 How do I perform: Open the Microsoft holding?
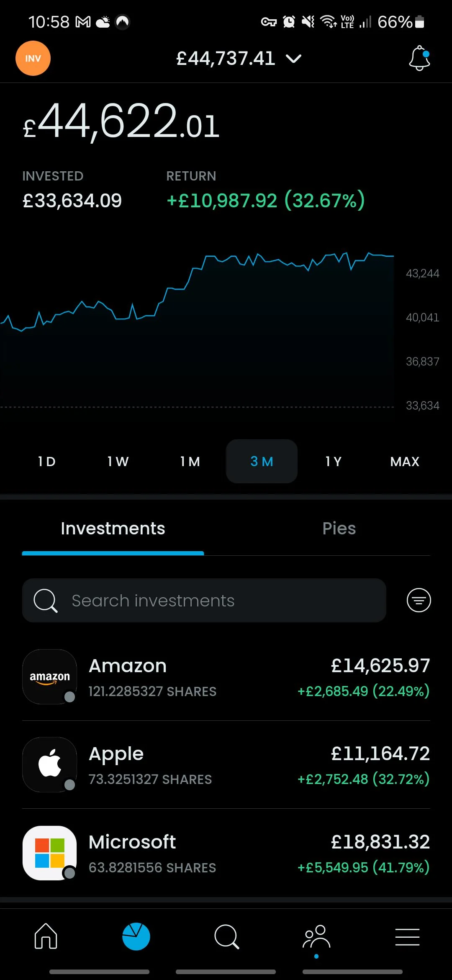pos(226,853)
